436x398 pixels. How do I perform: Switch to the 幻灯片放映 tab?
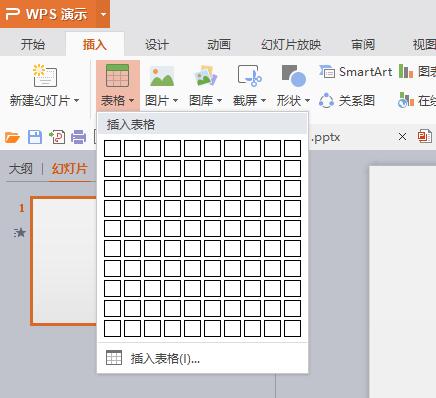click(291, 44)
